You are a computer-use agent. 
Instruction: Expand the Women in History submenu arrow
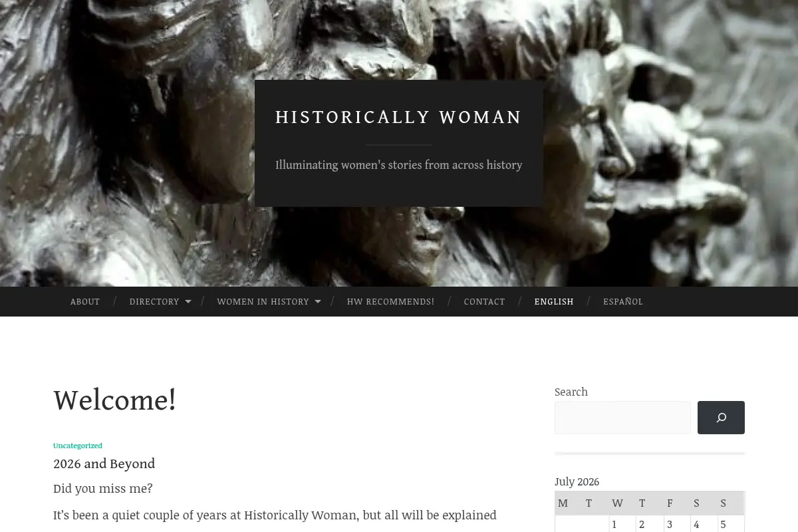(318, 302)
